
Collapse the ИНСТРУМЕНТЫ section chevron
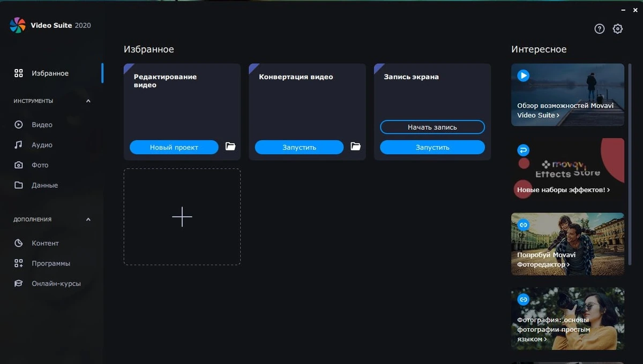pyautogui.click(x=88, y=101)
